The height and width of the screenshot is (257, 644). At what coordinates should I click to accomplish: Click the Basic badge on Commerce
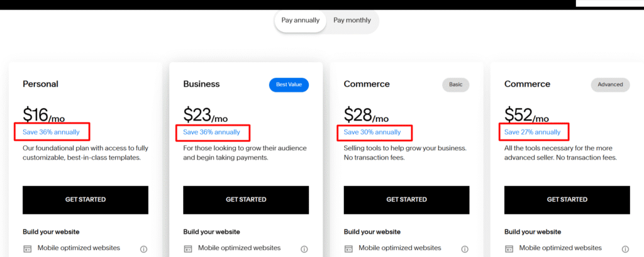tap(455, 84)
